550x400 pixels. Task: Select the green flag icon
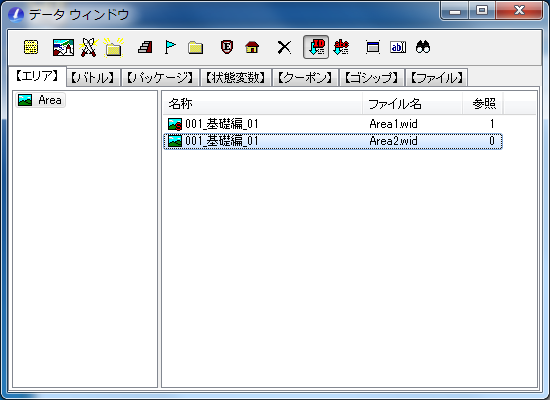coord(170,47)
